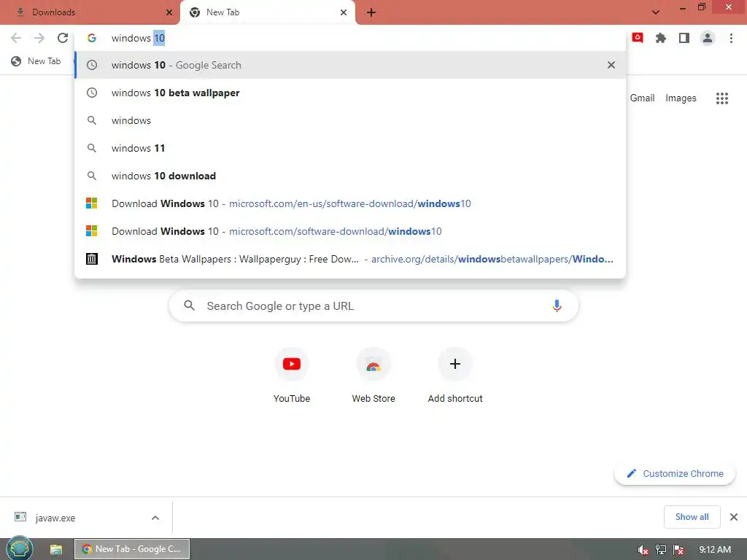Open the Extensions puzzle icon
This screenshot has height=560, width=747.
click(661, 38)
